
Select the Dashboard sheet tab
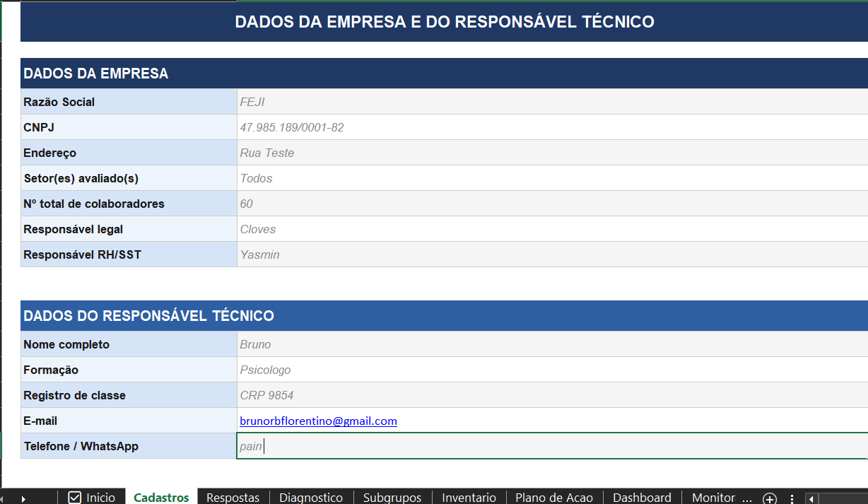pyautogui.click(x=642, y=498)
